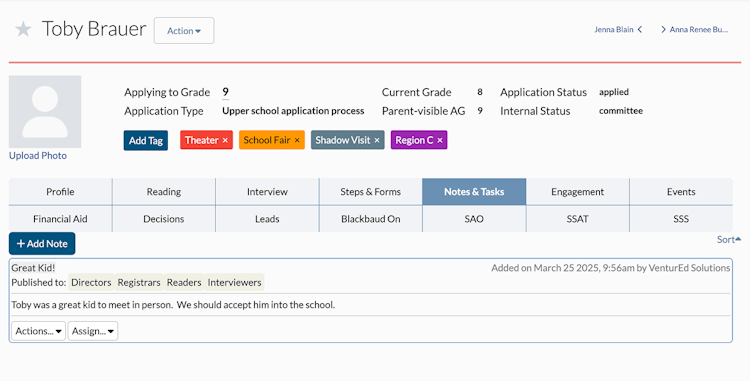750x381 pixels.
Task: Select the Notes & Tasks tab
Action: click(474, 192)
